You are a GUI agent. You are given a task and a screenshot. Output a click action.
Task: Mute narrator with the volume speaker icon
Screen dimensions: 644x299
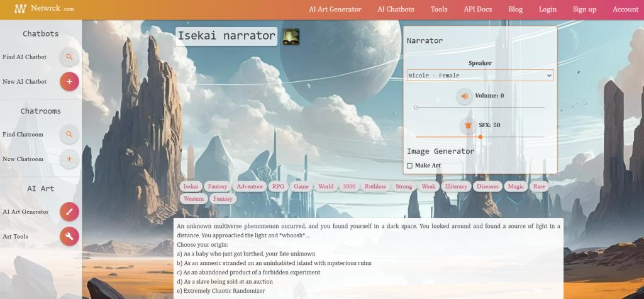(x=465, y=96)
